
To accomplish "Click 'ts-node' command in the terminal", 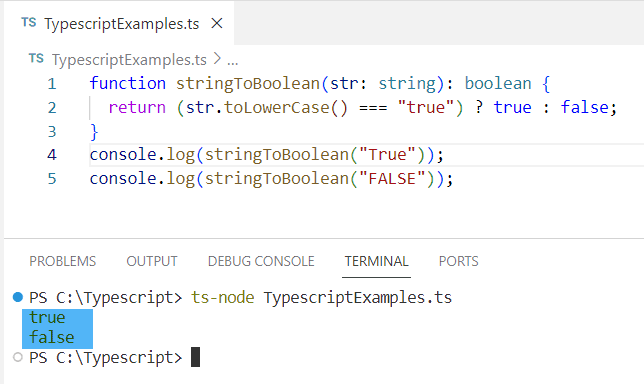I will tap(223, 297).
